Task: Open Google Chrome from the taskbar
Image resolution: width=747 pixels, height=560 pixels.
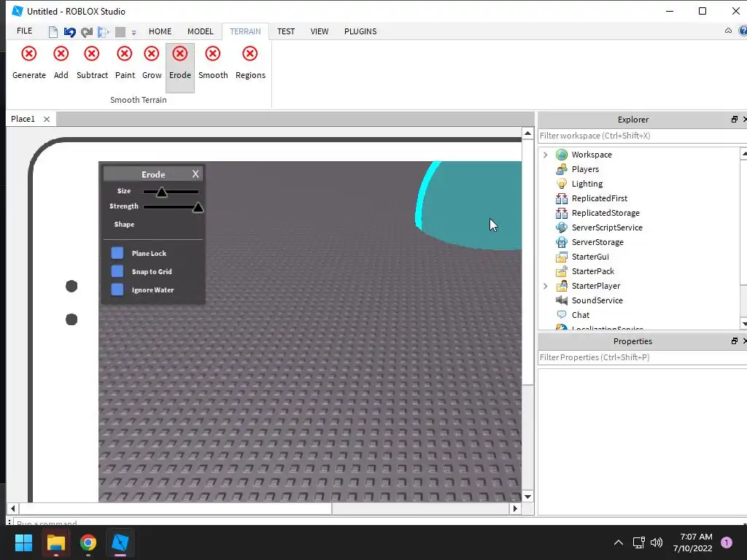Action: click(88, 542)
